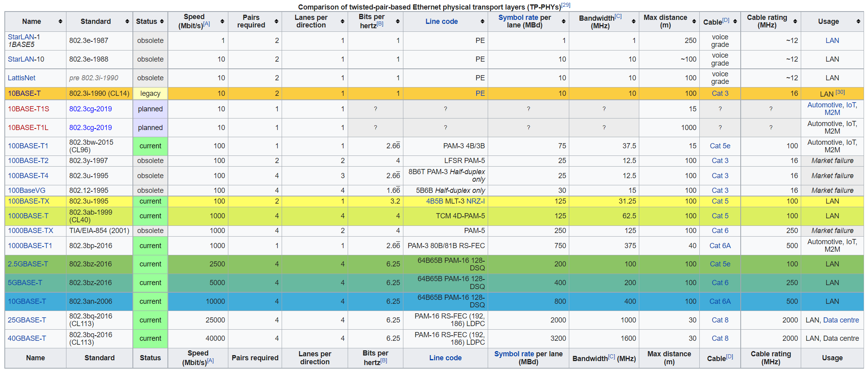The image size is (868, 373).
Task: Follow the 100BaseVG link
Action: pos(27,190)
